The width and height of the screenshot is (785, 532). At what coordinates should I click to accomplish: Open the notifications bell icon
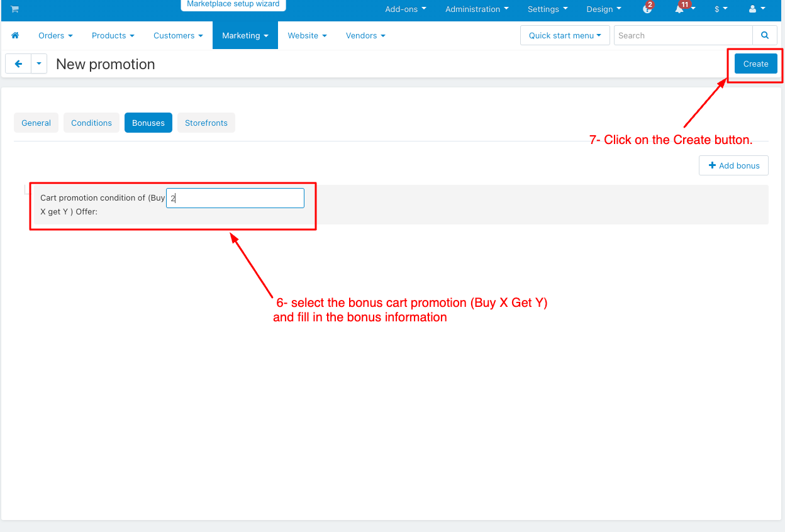pyautogui.click(x=681, y=9)
